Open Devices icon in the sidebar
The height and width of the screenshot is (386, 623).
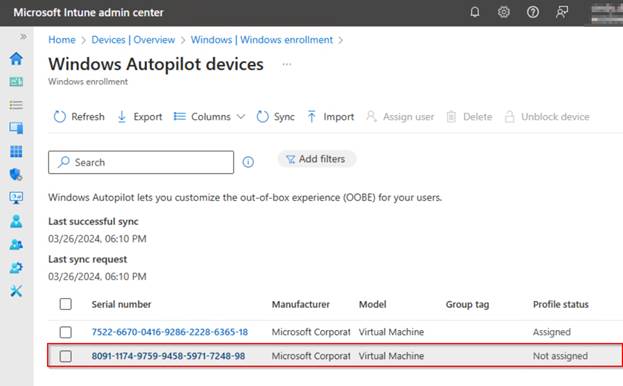[16, 128]
